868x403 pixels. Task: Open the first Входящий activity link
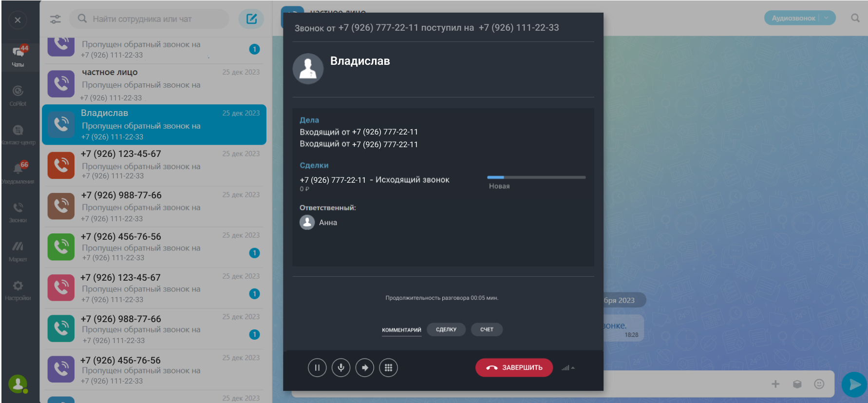point(359,132)
